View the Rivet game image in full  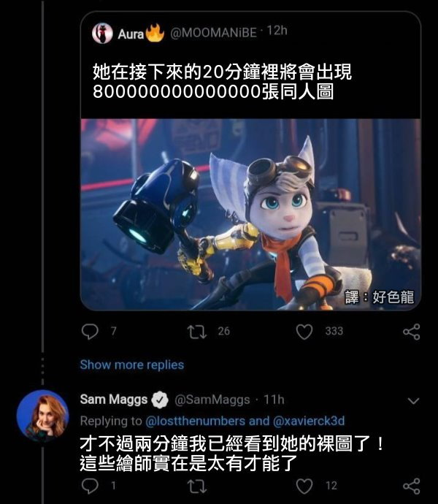(x=250, y=215)
